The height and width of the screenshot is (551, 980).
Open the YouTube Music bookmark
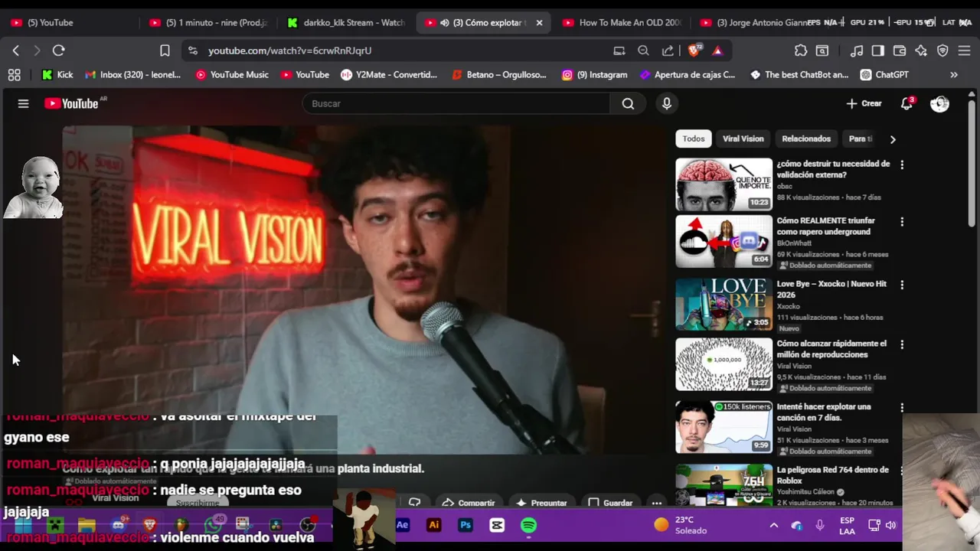pos(232,74)
